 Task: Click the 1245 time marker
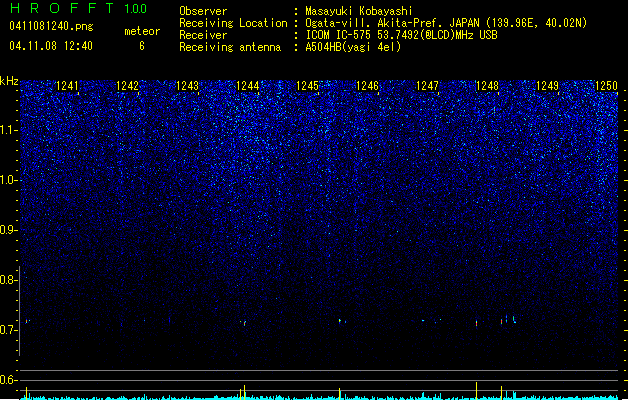click(x=307, y=86)
